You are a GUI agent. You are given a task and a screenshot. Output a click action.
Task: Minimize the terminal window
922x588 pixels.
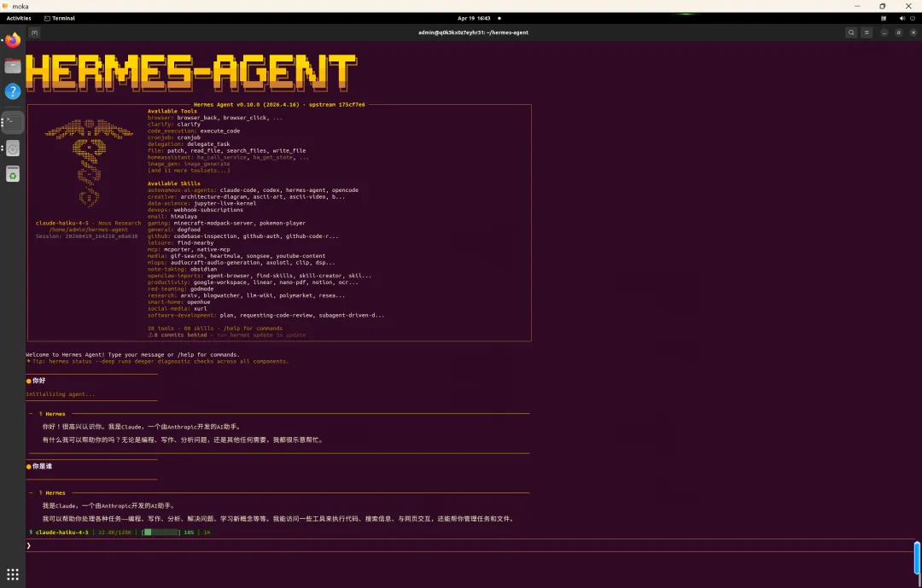tap(884, 33)
